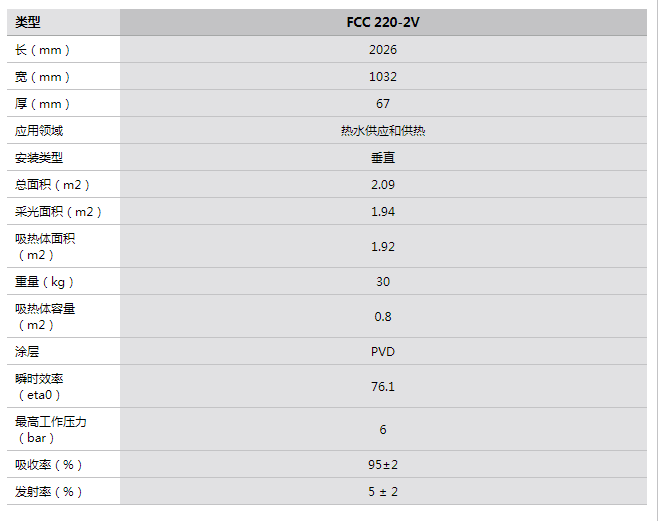Click the 热水供应和供热 cell

pyautogui.click(x=382, y=131)
